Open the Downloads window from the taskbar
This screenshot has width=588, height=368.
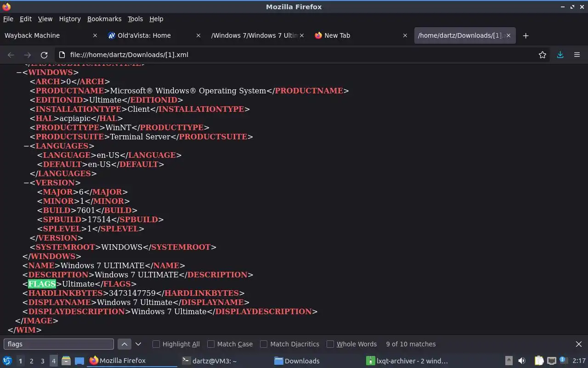(315, 361)
